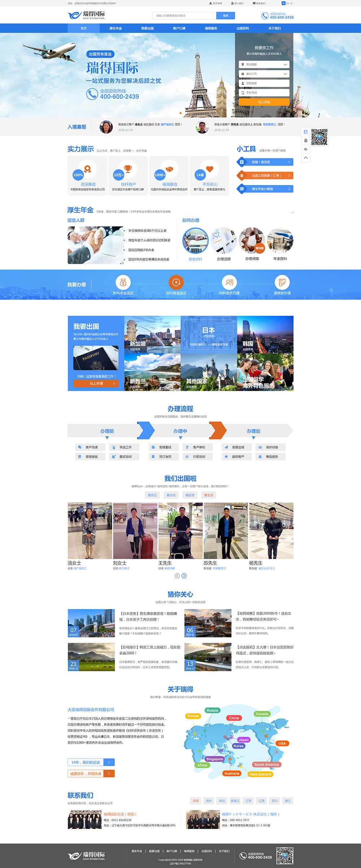Viewport: 361px width, 868px height.
Task: Click the 办理流程 circular image
Action: tap(224, 241)
